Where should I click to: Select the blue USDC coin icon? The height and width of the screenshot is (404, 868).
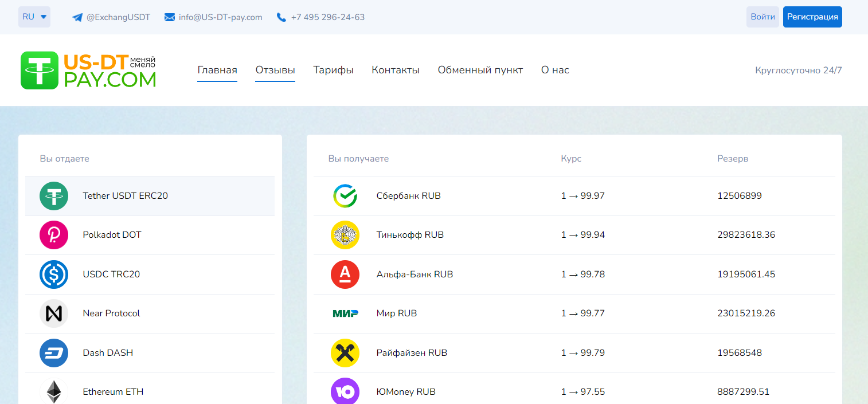(54, 274)
